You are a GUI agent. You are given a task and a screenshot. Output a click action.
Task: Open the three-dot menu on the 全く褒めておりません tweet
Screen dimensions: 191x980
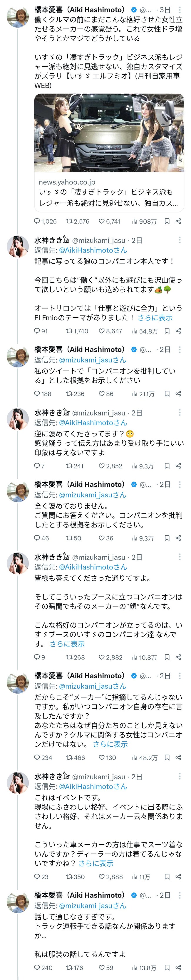tap(180, 484)
